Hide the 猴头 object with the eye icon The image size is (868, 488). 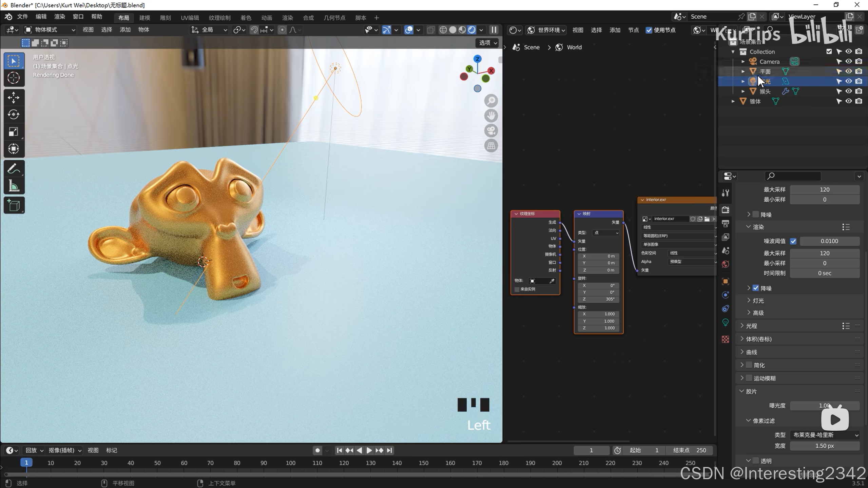pyautogui.click(x=848, y=91)
